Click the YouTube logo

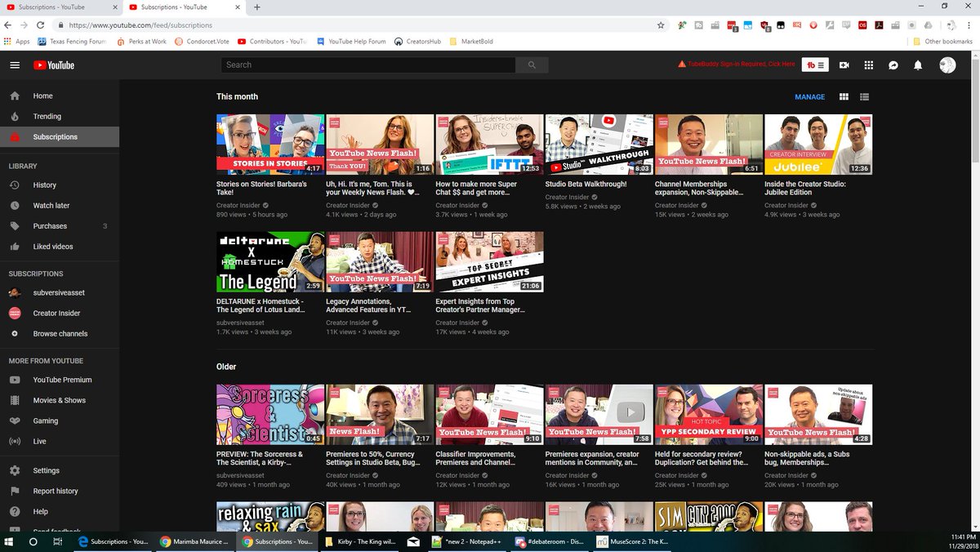coord(54,65)
